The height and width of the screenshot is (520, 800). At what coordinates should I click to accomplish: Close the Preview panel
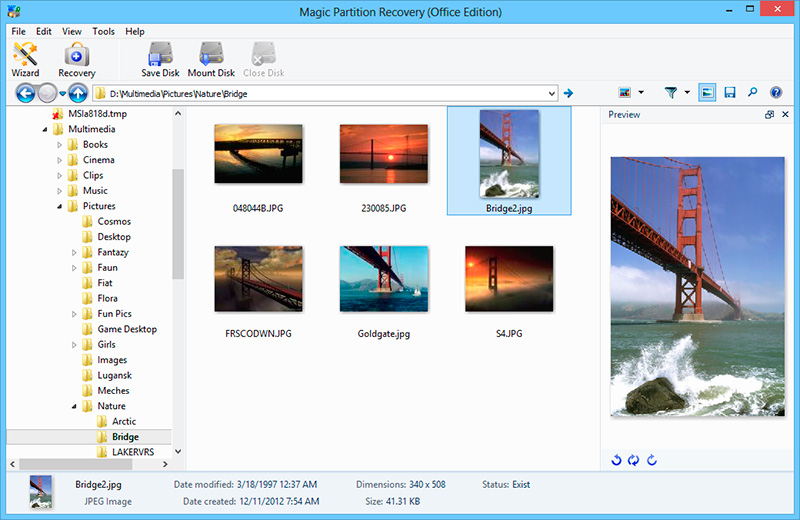785,114
